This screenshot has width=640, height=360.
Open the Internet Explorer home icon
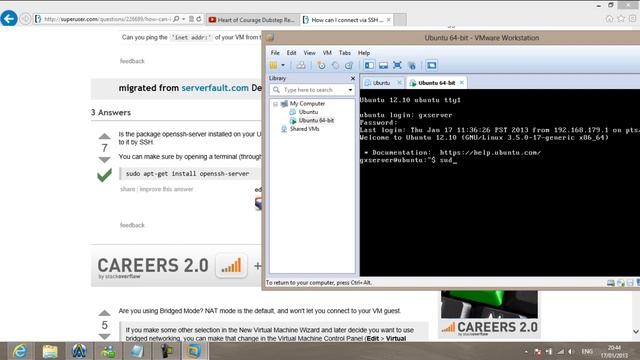coord(609,18)
